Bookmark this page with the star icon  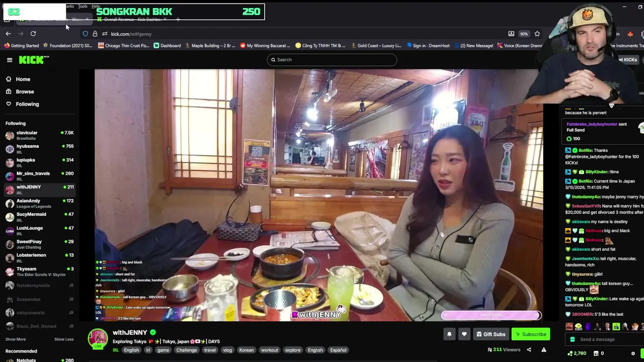pos(537,34)
